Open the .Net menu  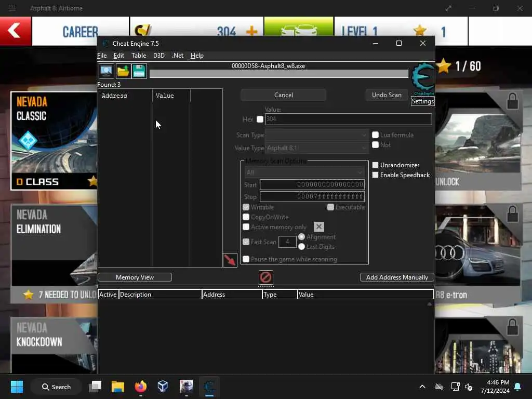tap(178, 56)
